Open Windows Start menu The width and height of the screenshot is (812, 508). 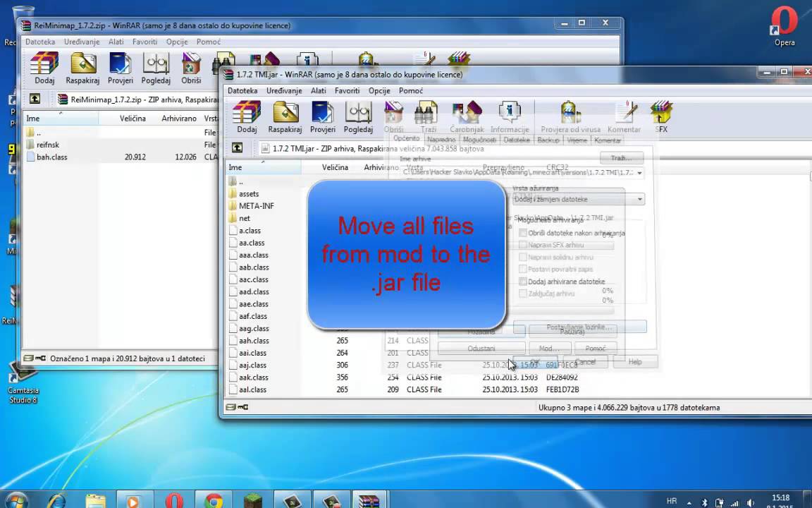tap(17, 501)
